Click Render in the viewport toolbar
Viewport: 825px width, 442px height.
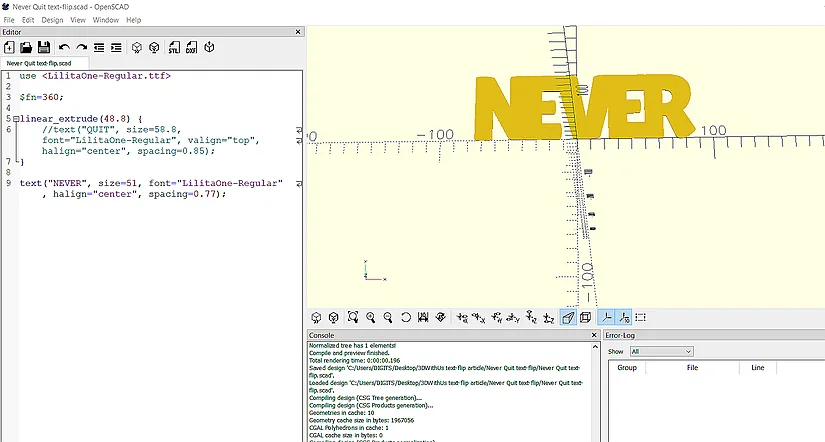tap(334, 317)
